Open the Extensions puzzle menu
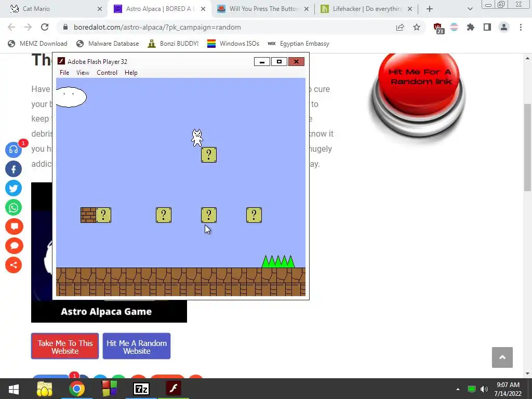The image size is (532, 399). [x=471, y=27]
